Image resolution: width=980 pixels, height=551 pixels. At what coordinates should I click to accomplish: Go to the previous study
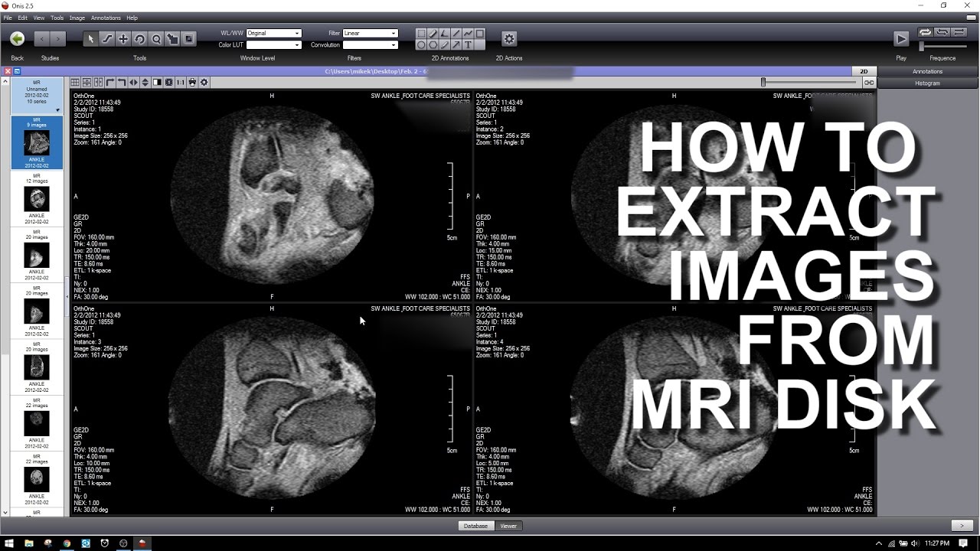(41, 38)
